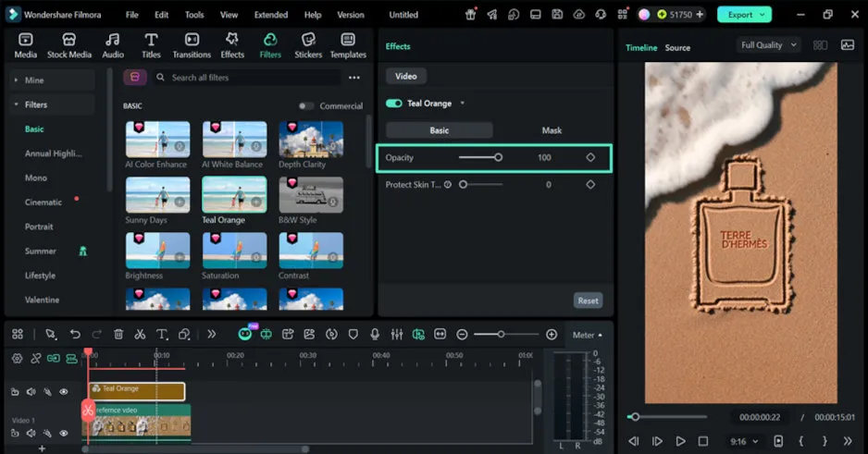Open cloud upload icon in title bar
868x454 pixels.
[x=579, y=15]
